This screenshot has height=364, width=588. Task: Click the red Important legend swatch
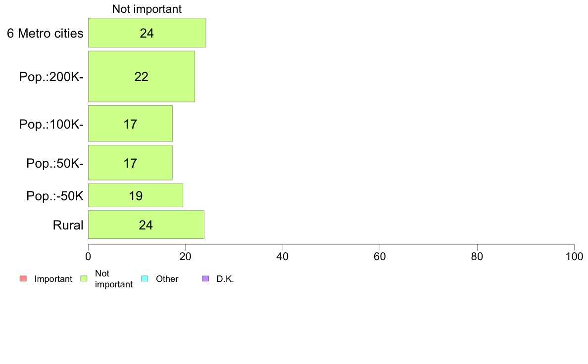click(x=23, y=278)
